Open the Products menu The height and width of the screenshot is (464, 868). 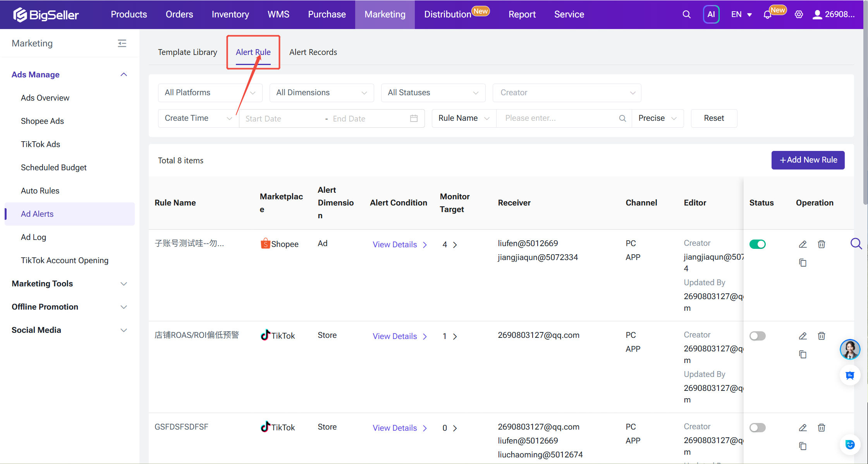point(129,14)
